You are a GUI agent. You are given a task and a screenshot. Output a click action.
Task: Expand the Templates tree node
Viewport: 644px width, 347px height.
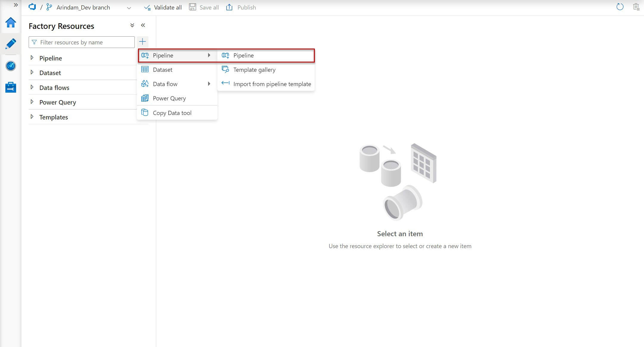point(32,117)
